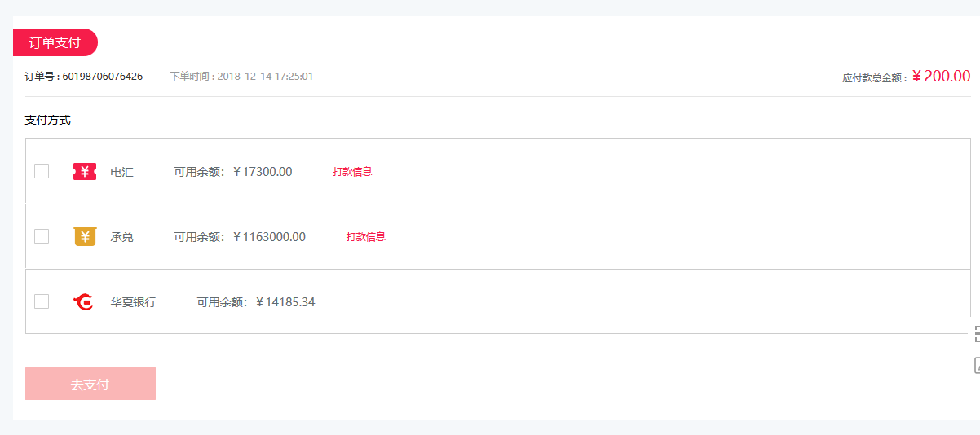Click the ¥14185.34 available balance
This screenshot has height=435, width=980.
[285, 302]
